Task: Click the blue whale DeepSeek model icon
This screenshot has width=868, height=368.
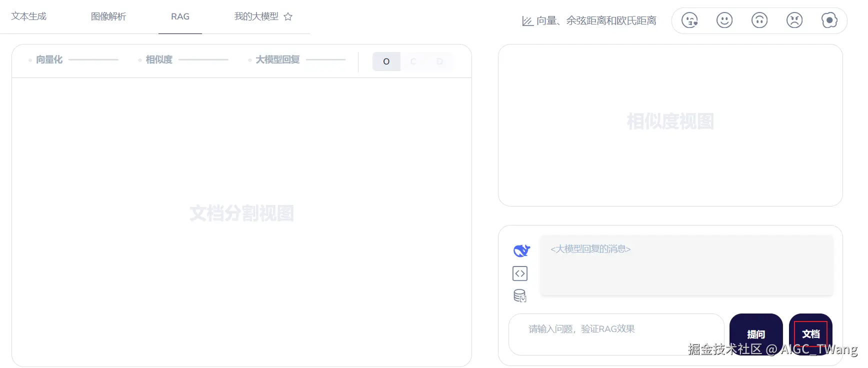Action: 521,250
